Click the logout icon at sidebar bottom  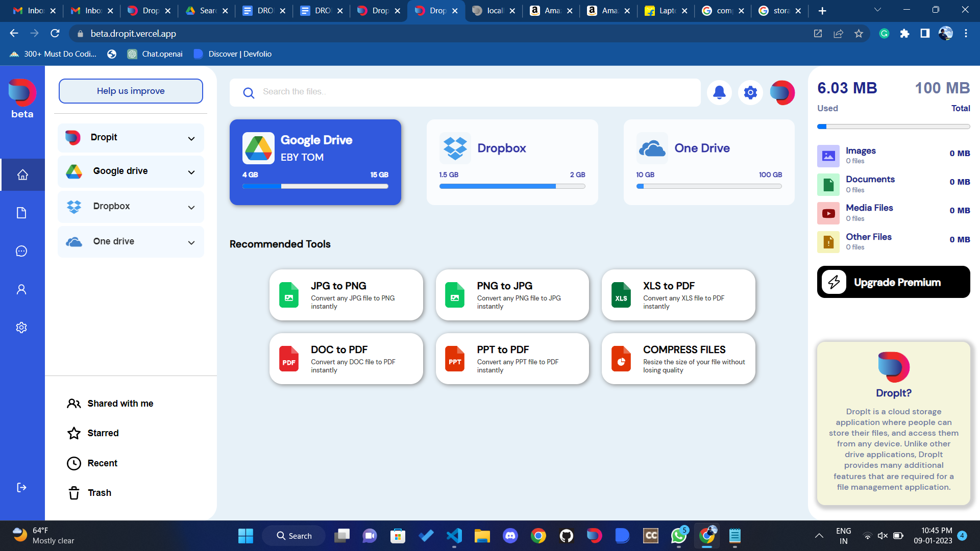[x=21, y=487]
